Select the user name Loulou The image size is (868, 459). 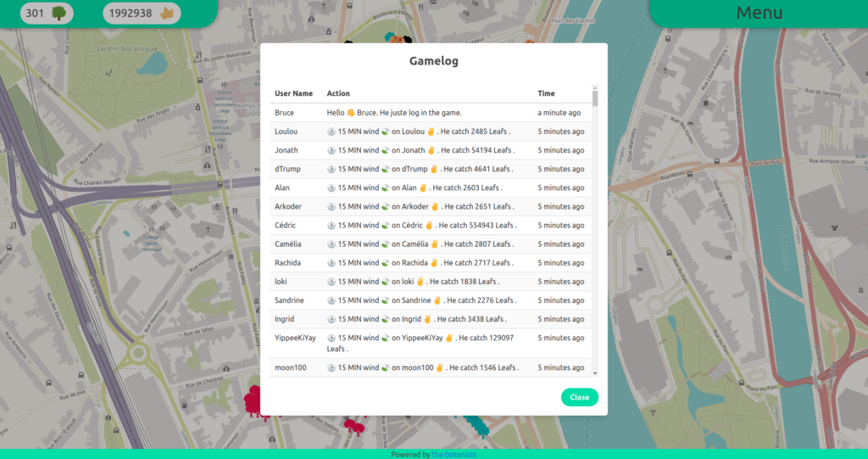(x=286, y=132)
